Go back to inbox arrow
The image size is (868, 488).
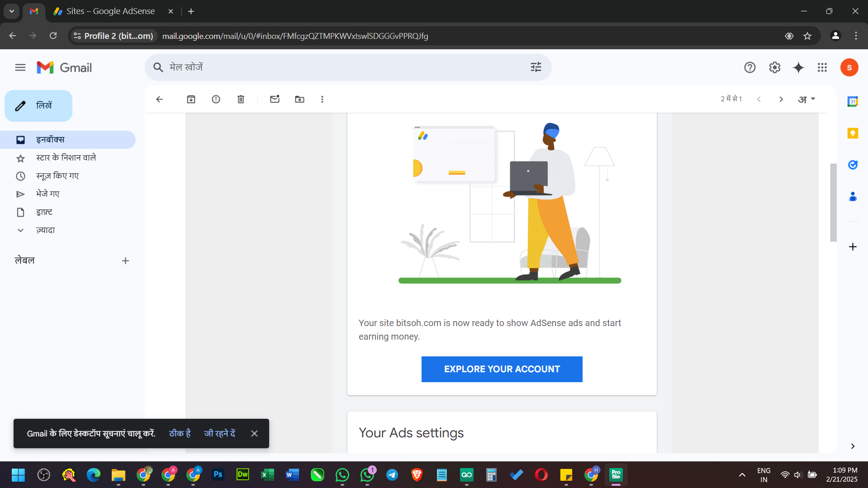pos(160,99)
